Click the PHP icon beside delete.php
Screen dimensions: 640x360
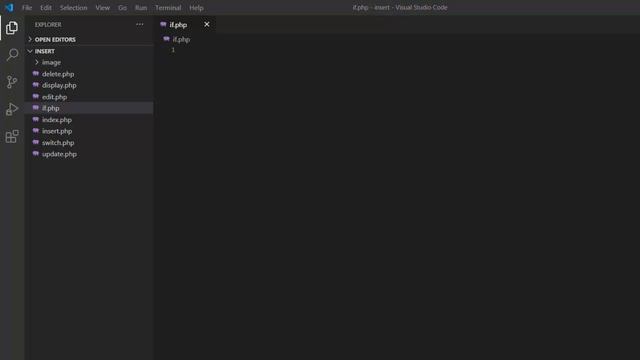[36, 73]
